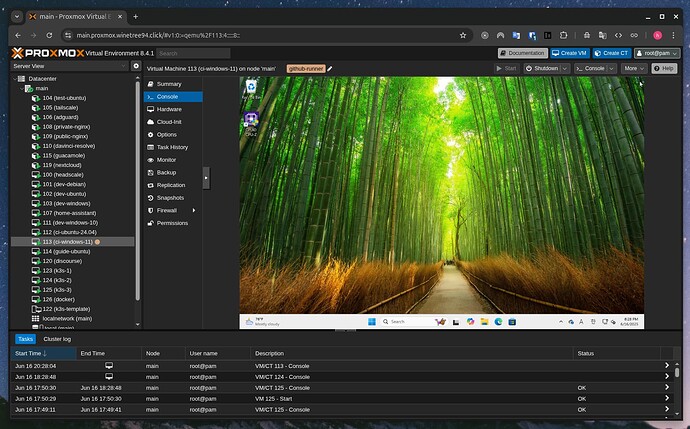Screen dimensions: 690x429
Task: Select VM 120 (discourse)
Action: coord(62,261)
